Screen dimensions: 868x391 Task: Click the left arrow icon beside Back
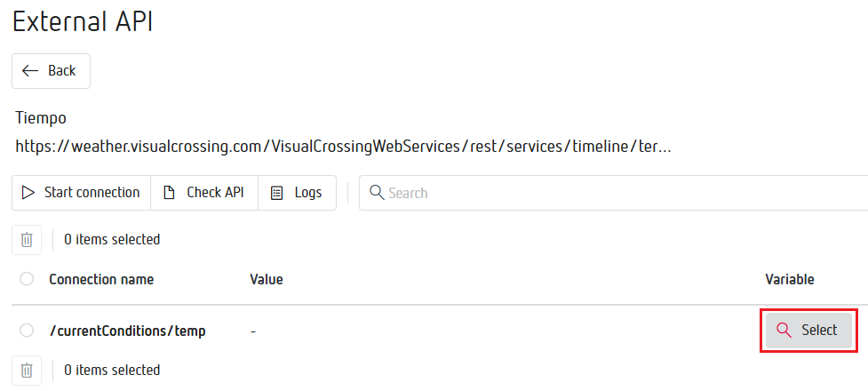pos(30,71)
